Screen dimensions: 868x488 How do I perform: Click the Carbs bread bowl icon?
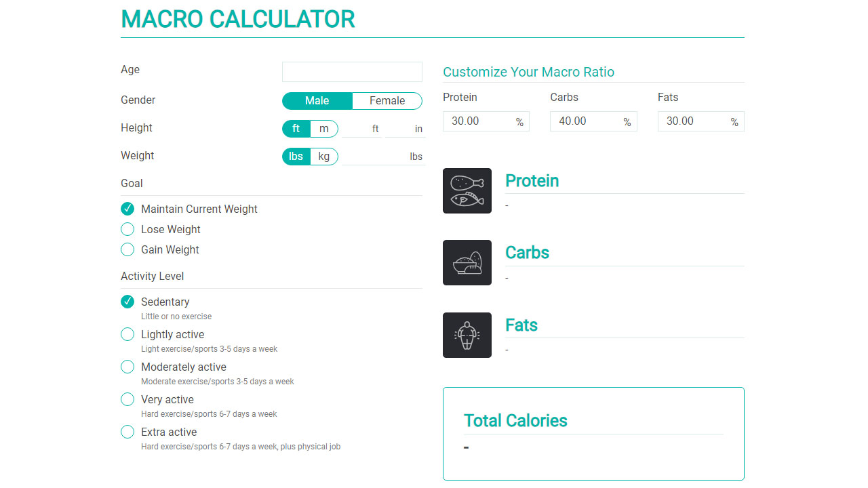(467, 262)
